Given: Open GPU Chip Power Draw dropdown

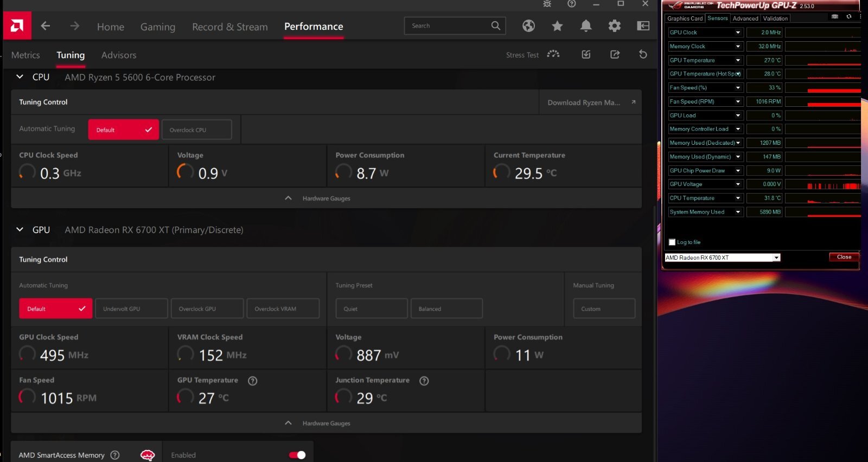Looking at the screenshot, I should 738,170.
